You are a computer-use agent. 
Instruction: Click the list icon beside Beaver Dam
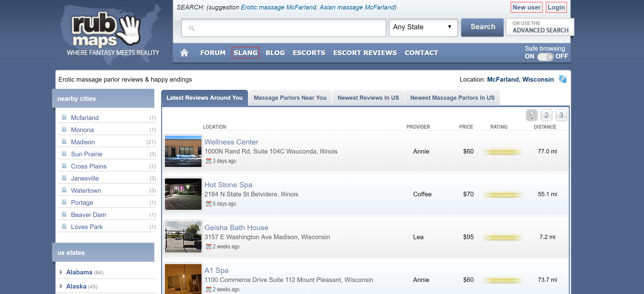pos(64,214)
